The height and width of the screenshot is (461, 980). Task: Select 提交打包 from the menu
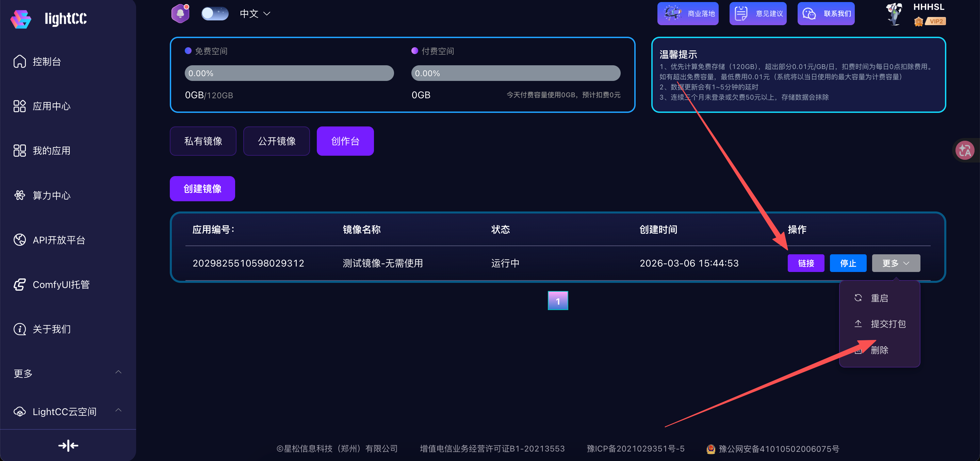[887, 324]
